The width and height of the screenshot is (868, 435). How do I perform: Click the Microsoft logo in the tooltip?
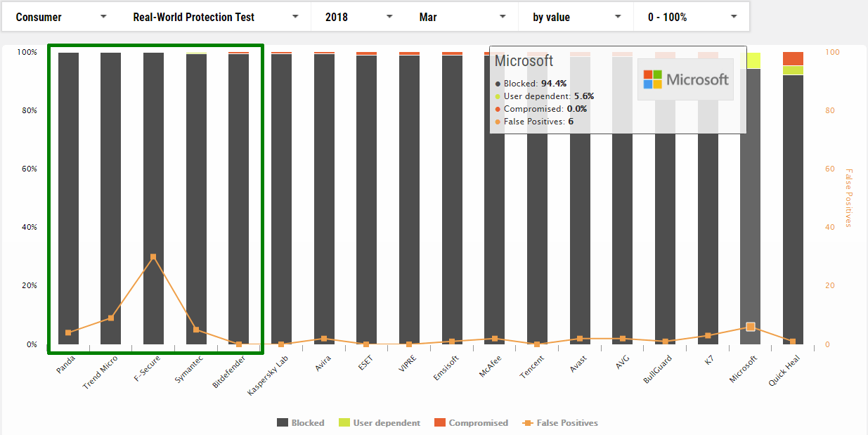click(685, 79)
